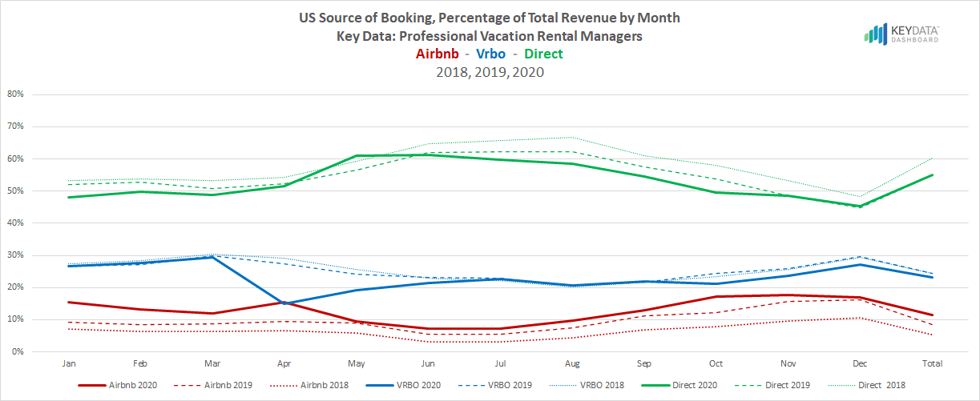
Task: Click the Mar x-axis label
Action: click(x=212, y=363)
